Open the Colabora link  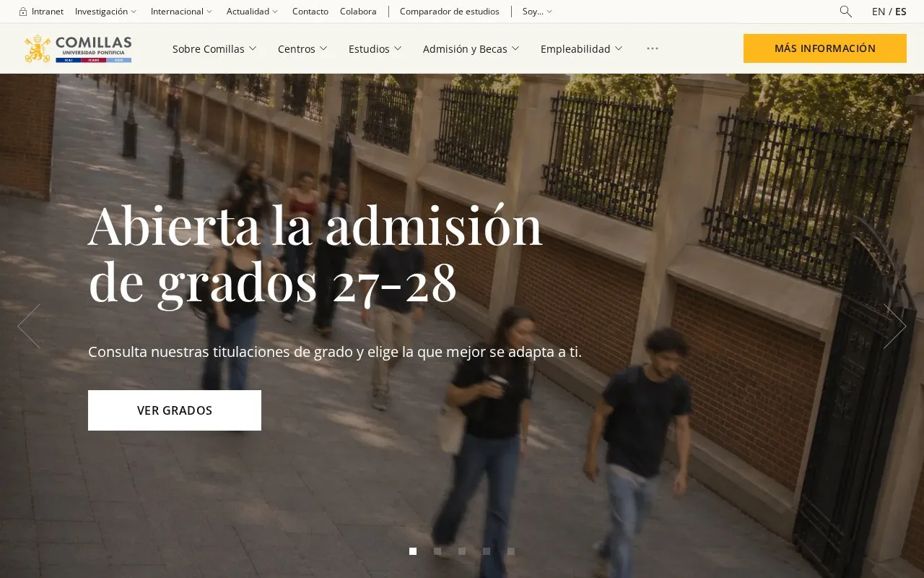click(x=358, y=12)
